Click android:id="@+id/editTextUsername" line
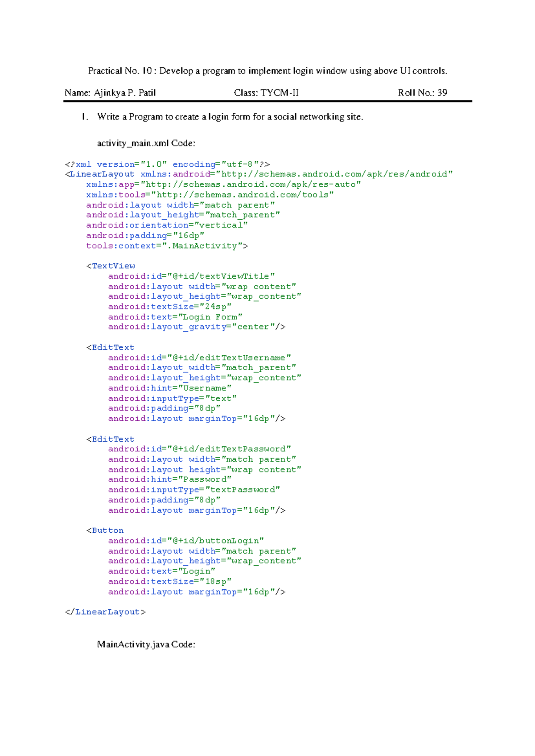Viewport: 535px width, 756px height. point(200,358)
